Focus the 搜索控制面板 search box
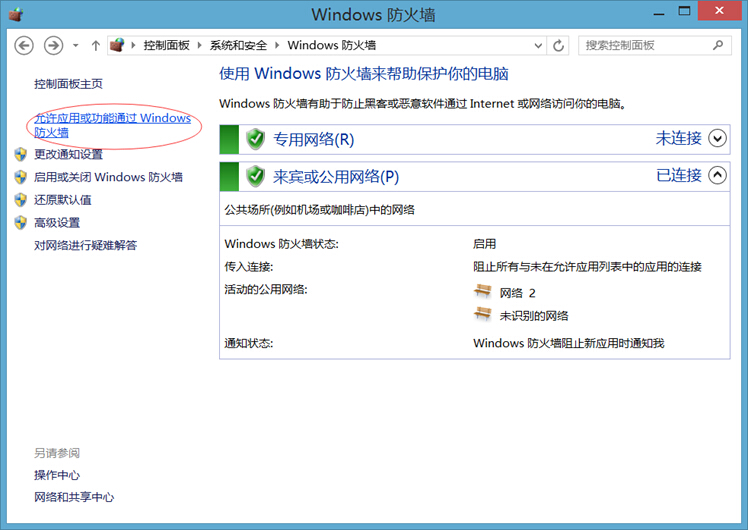748x530 pixels. [654, 46]
